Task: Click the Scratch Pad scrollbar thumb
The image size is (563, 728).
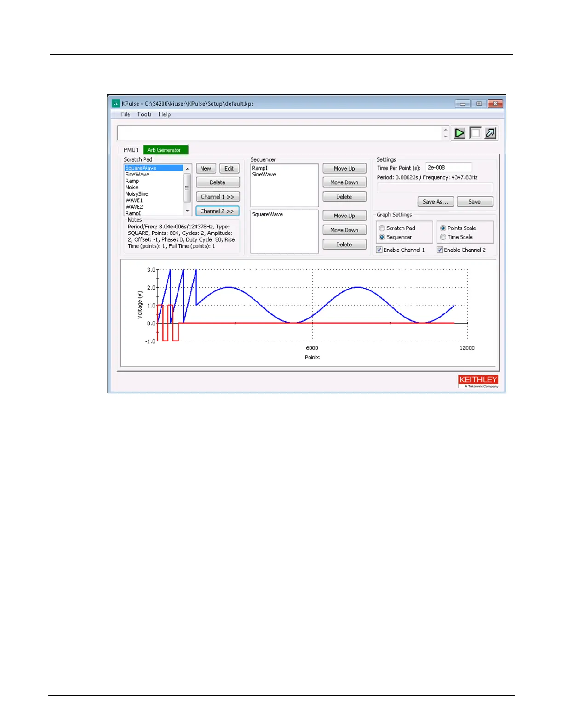Action: pos(187,188)
